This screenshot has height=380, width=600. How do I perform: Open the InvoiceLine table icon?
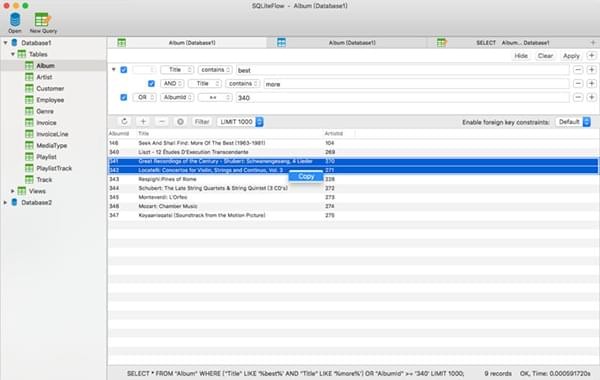coord(29,134)
